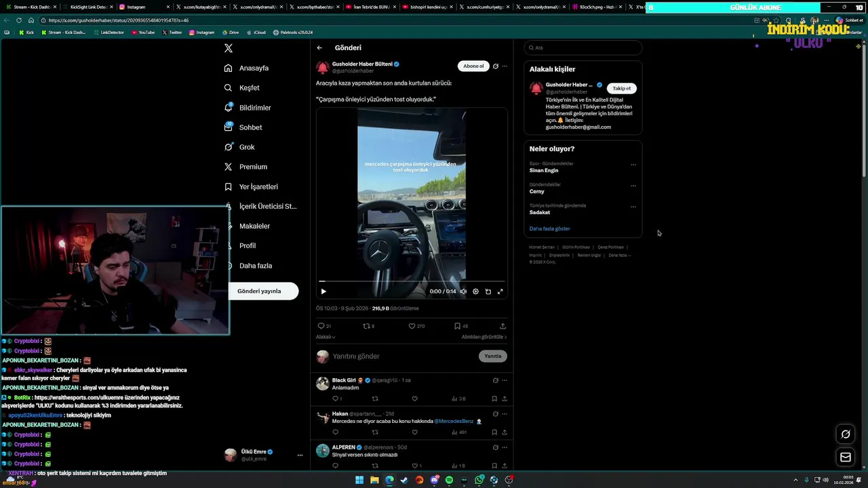868x488 pixels.
Task: Open the Alakalı reply sort dropdown
Action: tap(325, 337)
